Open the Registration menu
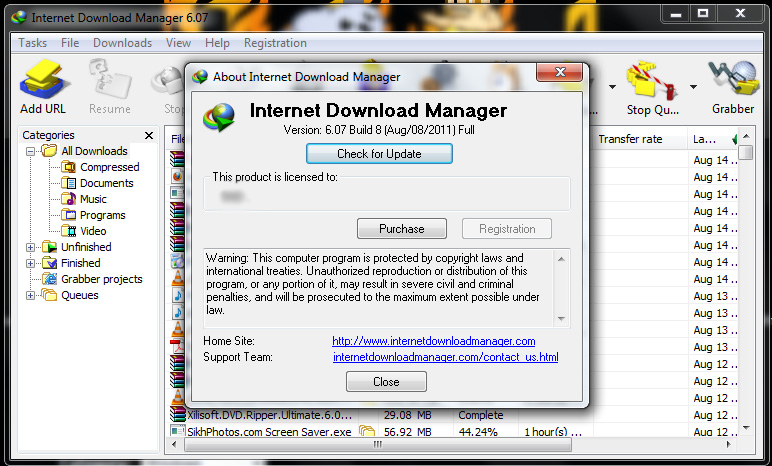Screen dimensions: 772x466 pyautogui.click(x=275, y=43)
